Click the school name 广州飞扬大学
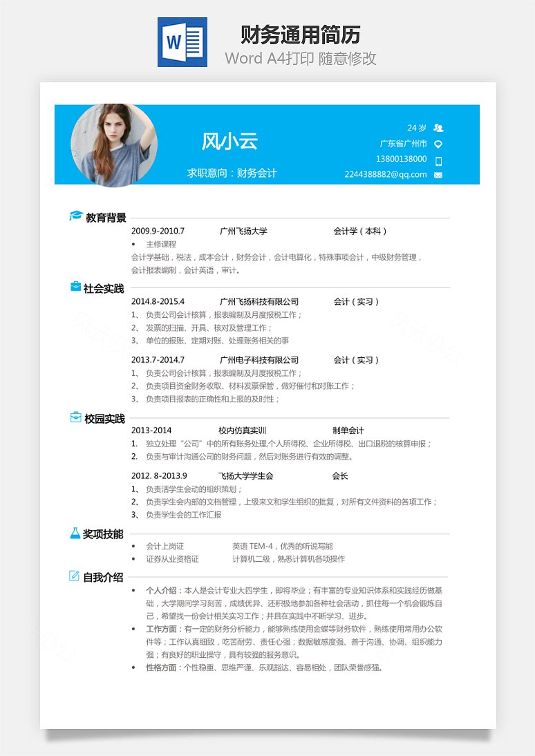This screenshot has width=535, height=756. pos(243,231)
